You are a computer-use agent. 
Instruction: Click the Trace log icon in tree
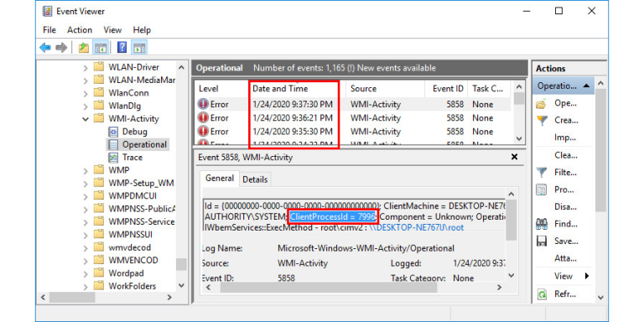pyautogui.click(x=113, y=158)
